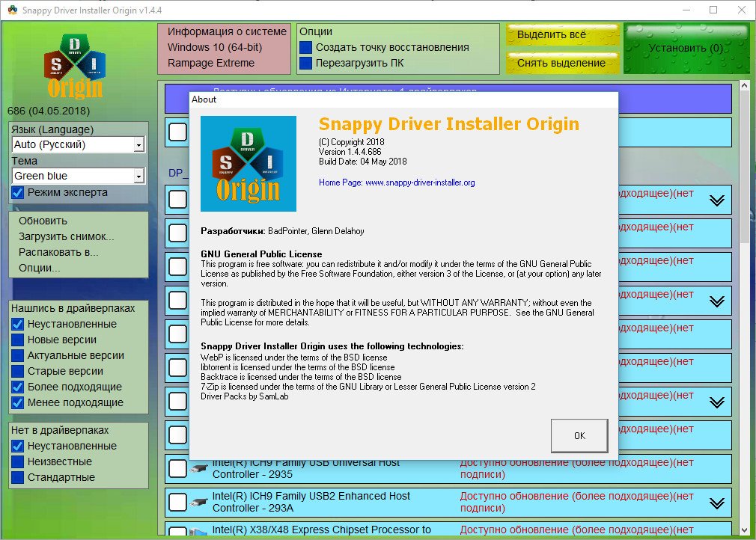Click the chipset icon for X38/X48 Express Chipset
The image size is (756, 540).
(198, 532)
